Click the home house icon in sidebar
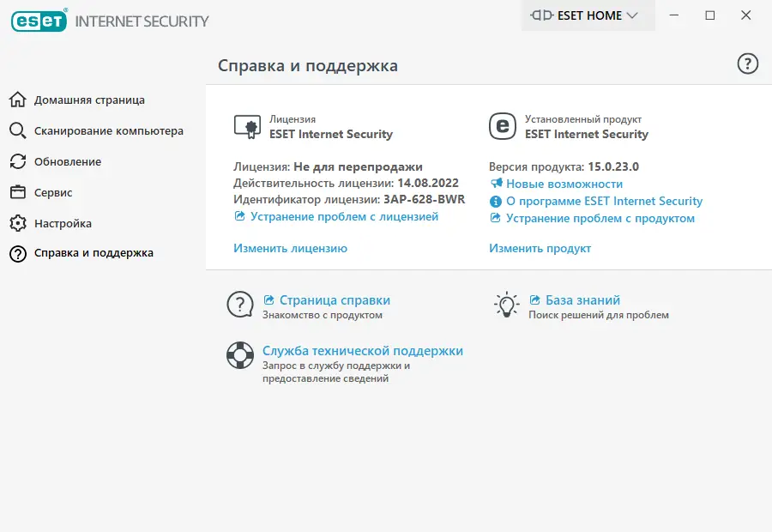Image resolution: width=772 pixels, height=532 pixels. click(x=18, y=100)
